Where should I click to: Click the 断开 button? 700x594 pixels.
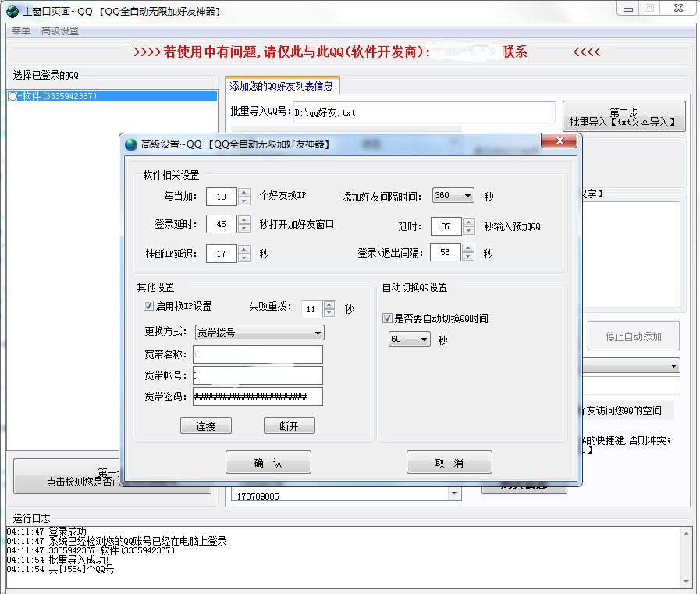tap(290, 425)
